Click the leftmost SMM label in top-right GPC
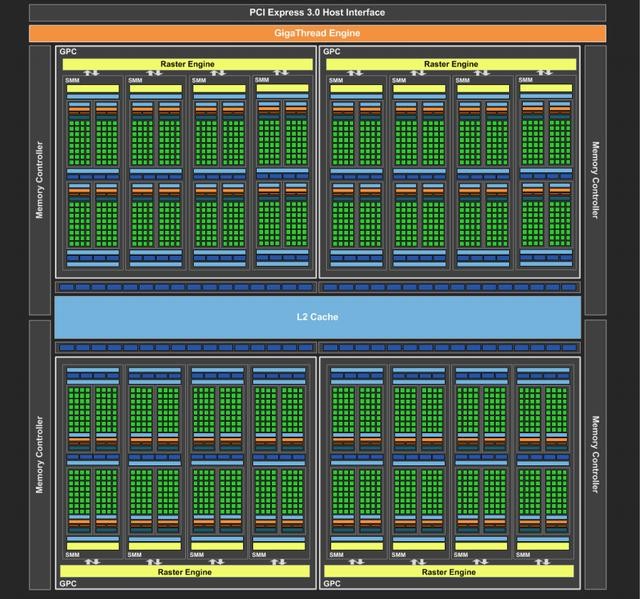This screenshot has width=640, height=599. [x=336, y=80]
